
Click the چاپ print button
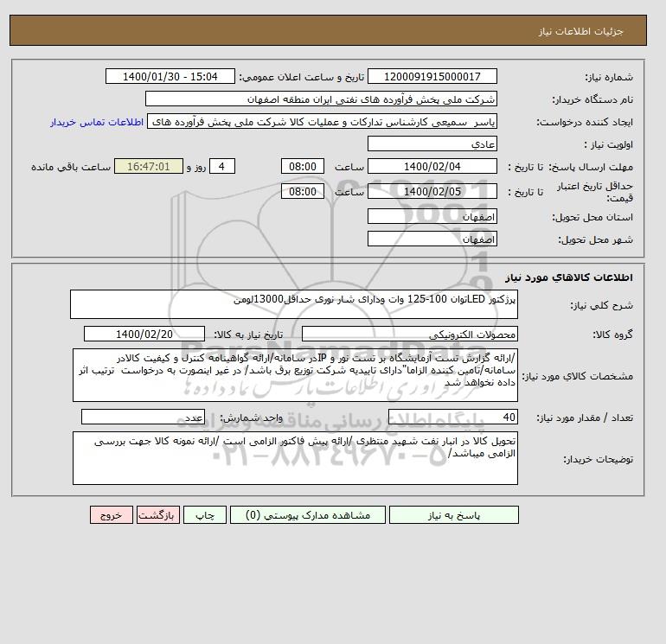(205, 515)
